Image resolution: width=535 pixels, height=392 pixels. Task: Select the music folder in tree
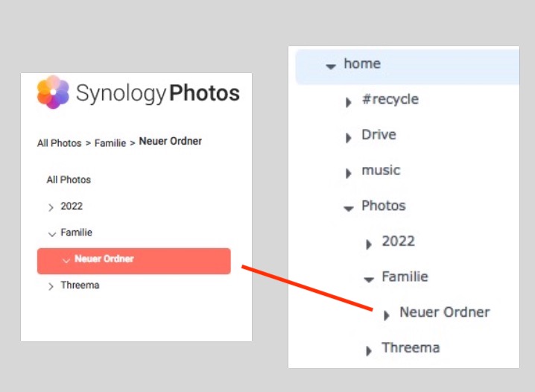[x=381, y=171]
